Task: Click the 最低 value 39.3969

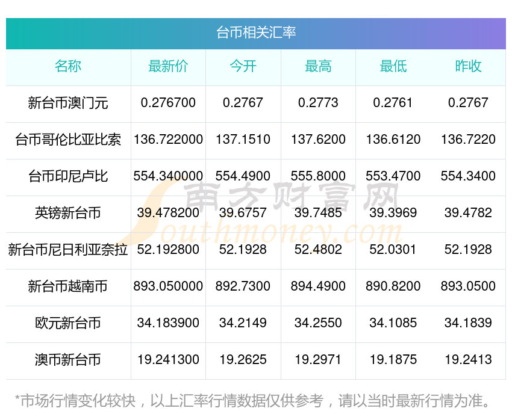Action: point(393,213)
